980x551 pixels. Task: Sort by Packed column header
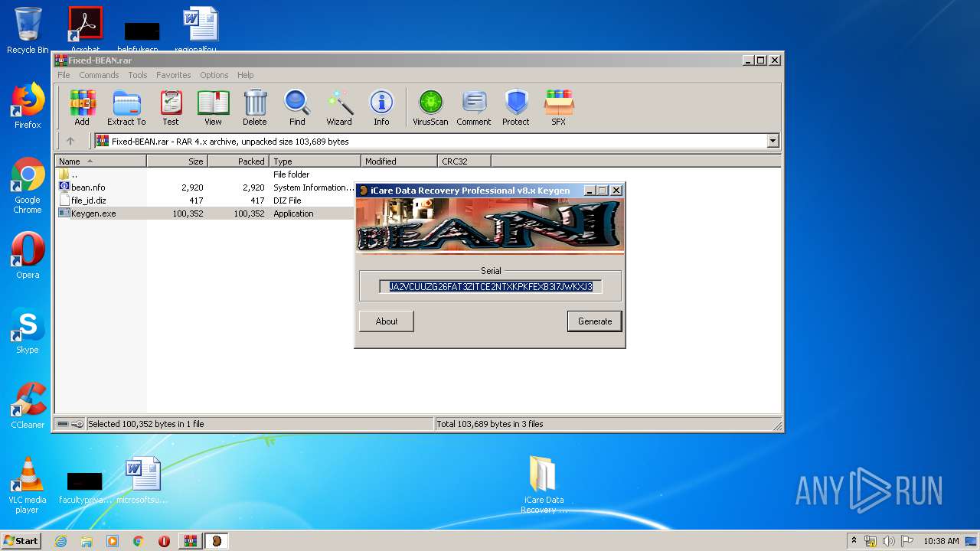[238, 161]
